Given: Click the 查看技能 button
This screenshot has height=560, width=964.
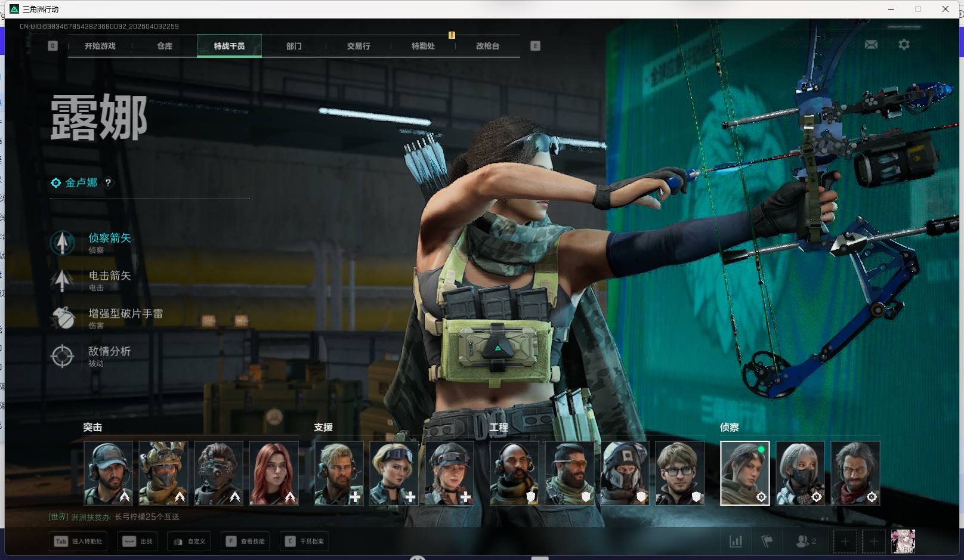Looking at the screenshot, I should (x=246, y=542).
